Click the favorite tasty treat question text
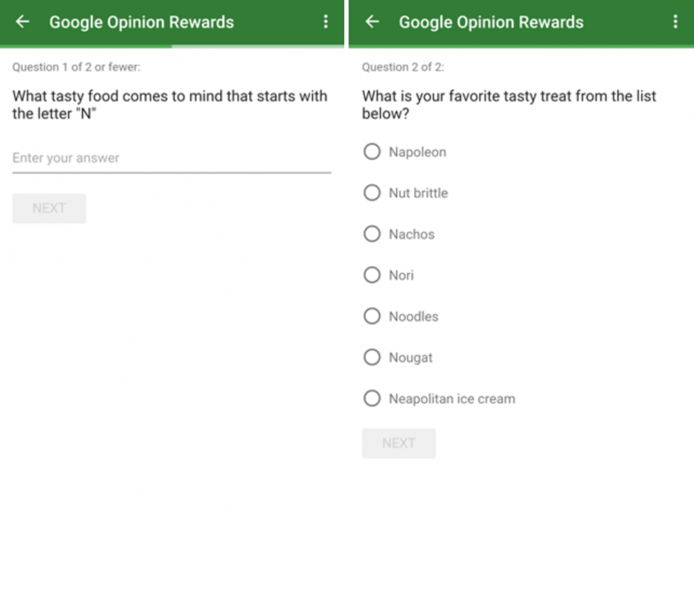This screenshot has height=616, width=694. click(509, 105)
